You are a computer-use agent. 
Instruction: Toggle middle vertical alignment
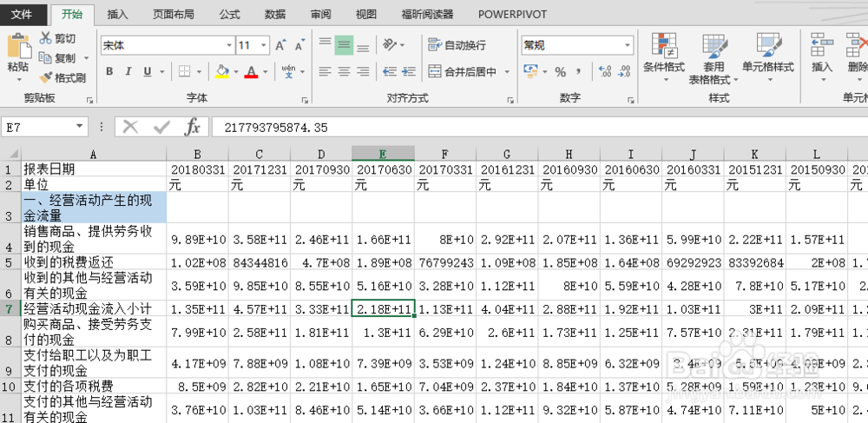point(345,45)
